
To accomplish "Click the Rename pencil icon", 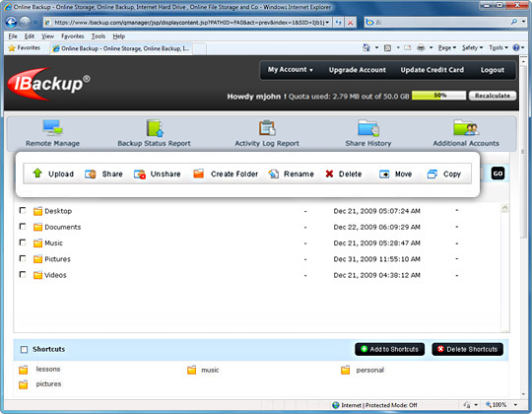I will [274, 174].
